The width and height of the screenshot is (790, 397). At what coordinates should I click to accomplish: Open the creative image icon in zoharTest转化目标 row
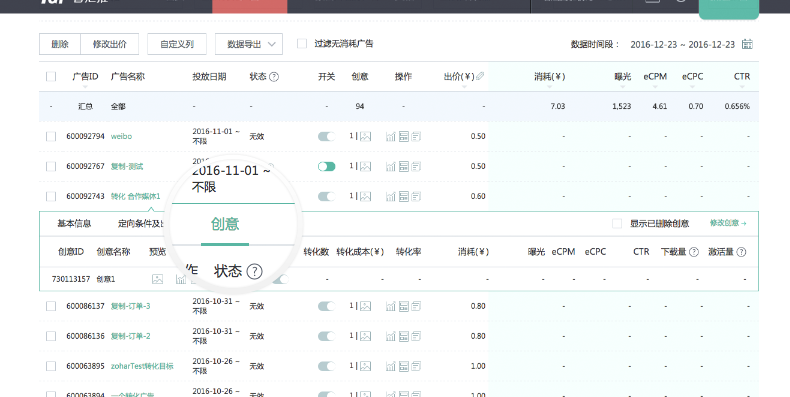(365, 366)
